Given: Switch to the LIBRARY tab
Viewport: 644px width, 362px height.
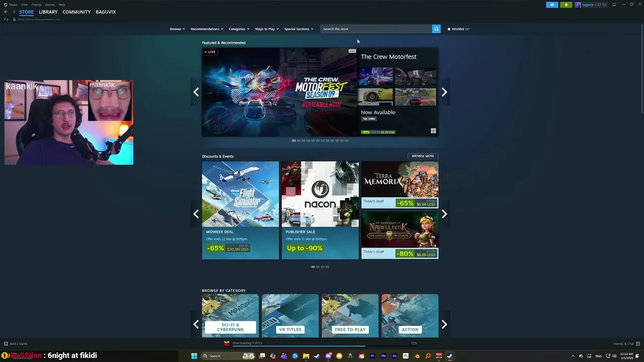Looking at the screenshot, I should pyautogui.click(x=48, y=12).
